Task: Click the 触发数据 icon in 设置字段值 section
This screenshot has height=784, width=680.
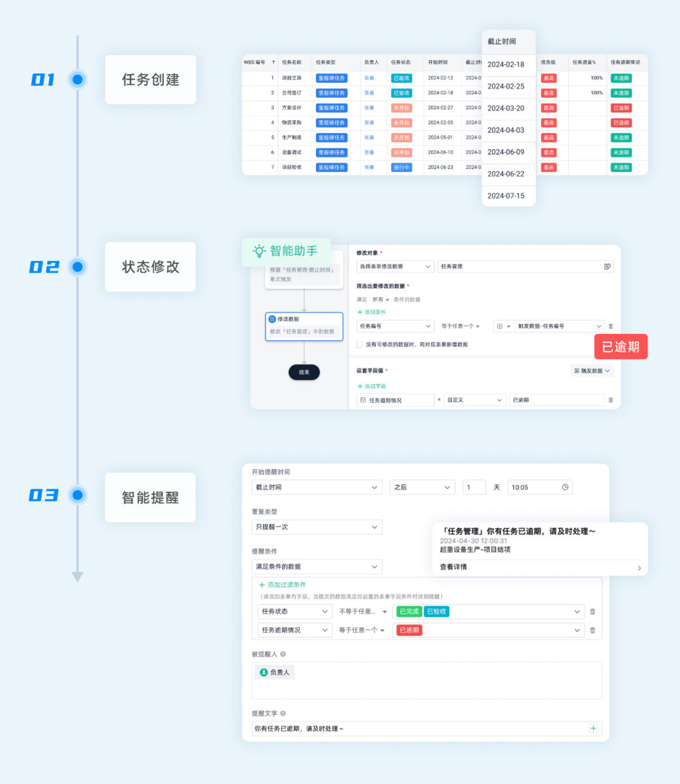Action: tap(577, 371)
